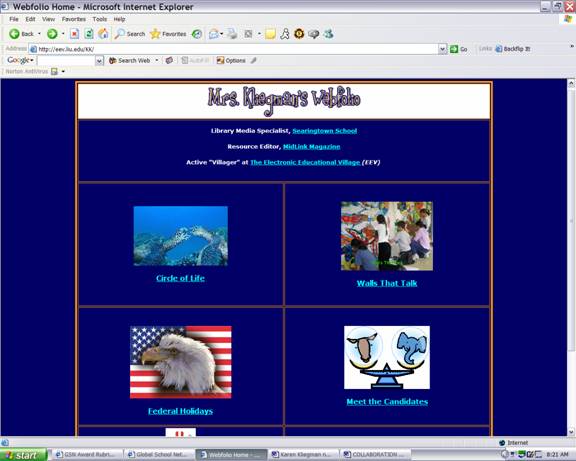Viewport: 576px width, 461px height.
Task: Open the Google search box dropdown
Action: [x=99, y=61]
